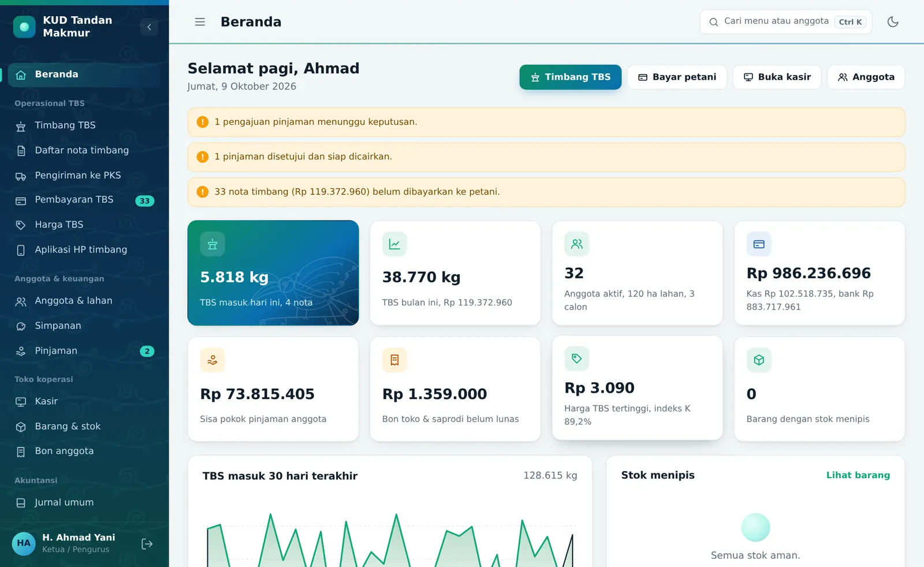Image resolution: width=924 pixels, height=567 pixels.
Task: Click the box icon on Barang stok menipis card
Action: click(x=759, y=360)
